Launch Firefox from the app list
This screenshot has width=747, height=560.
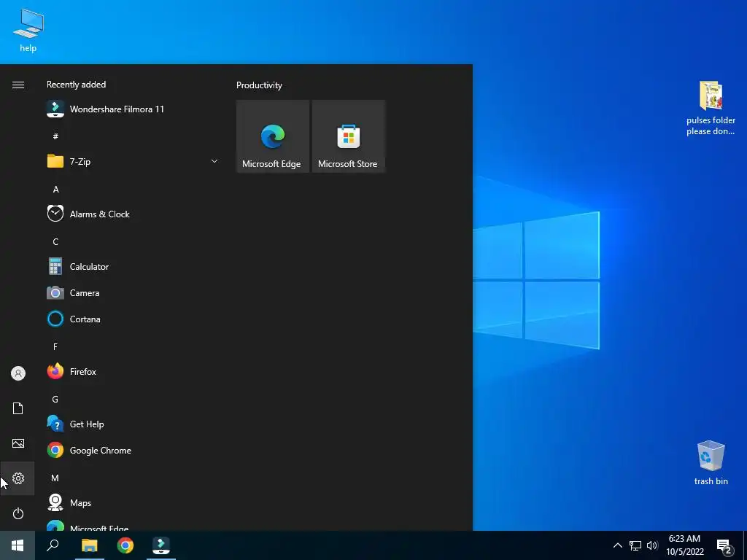[133, 371]
